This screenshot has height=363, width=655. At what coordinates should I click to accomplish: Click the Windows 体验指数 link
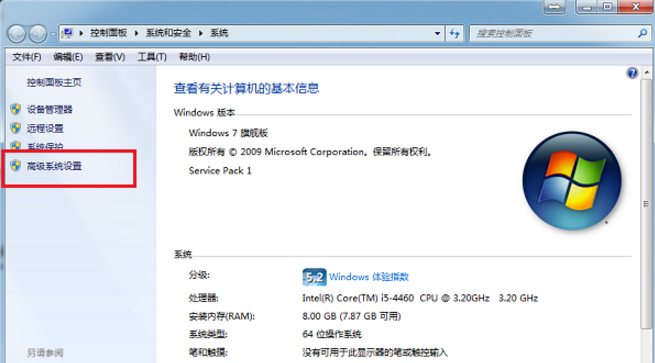pyautogui.click(x=368, y=277)
